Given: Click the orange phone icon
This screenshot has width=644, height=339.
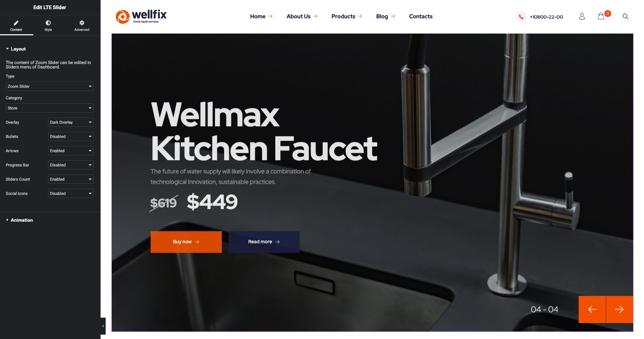Looking at the screenshot, I should pyautogui.click(x=521, y=17).
